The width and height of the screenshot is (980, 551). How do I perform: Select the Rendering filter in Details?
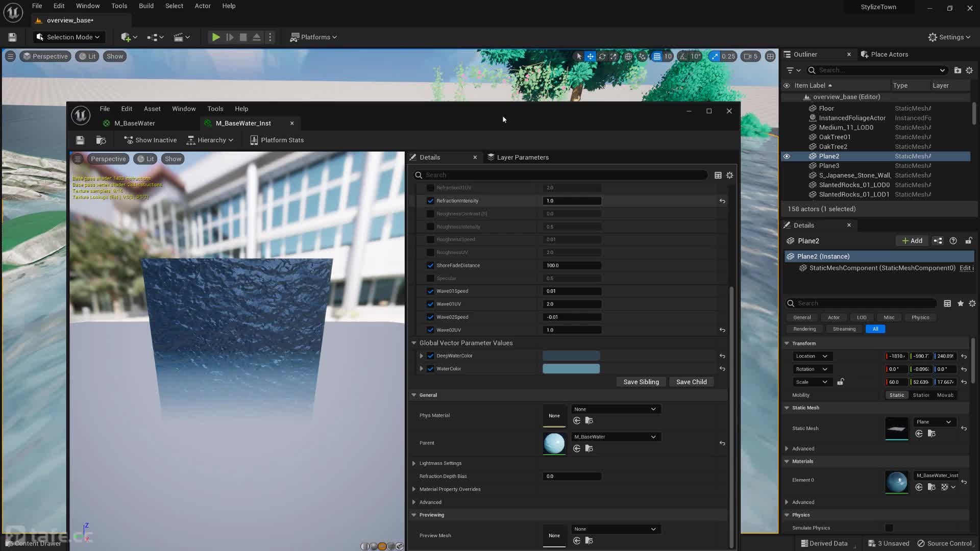point(804,329)
